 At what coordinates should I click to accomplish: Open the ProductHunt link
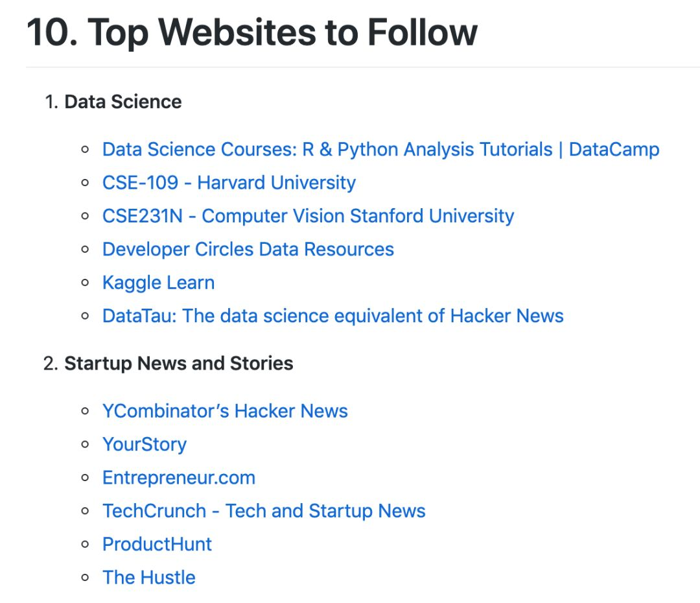click(157, 544)
